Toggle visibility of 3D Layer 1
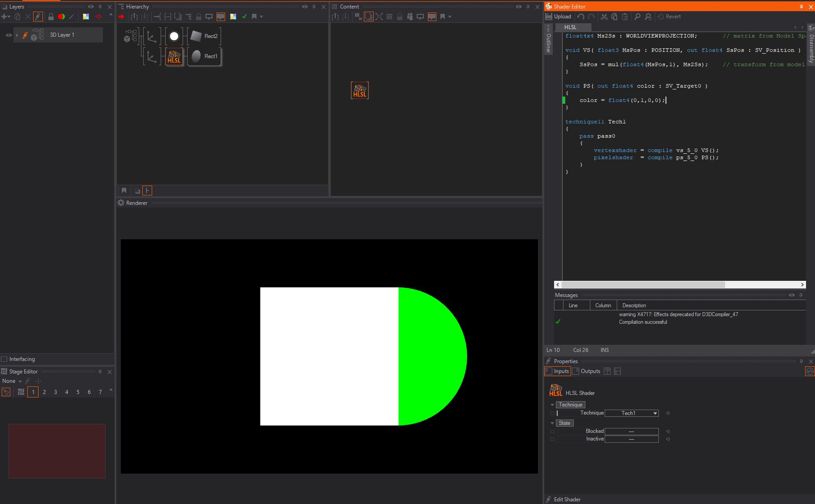The image size is (815, 504). coord(9,35)
